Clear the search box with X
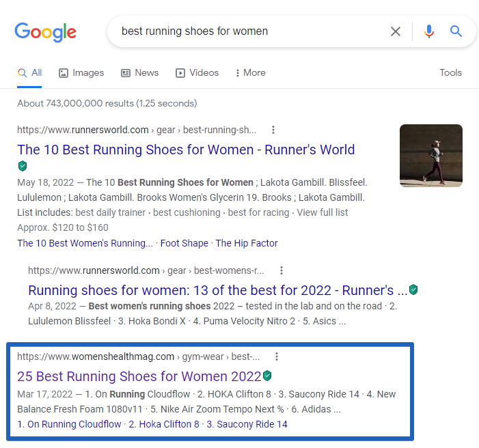 [396, 31]
